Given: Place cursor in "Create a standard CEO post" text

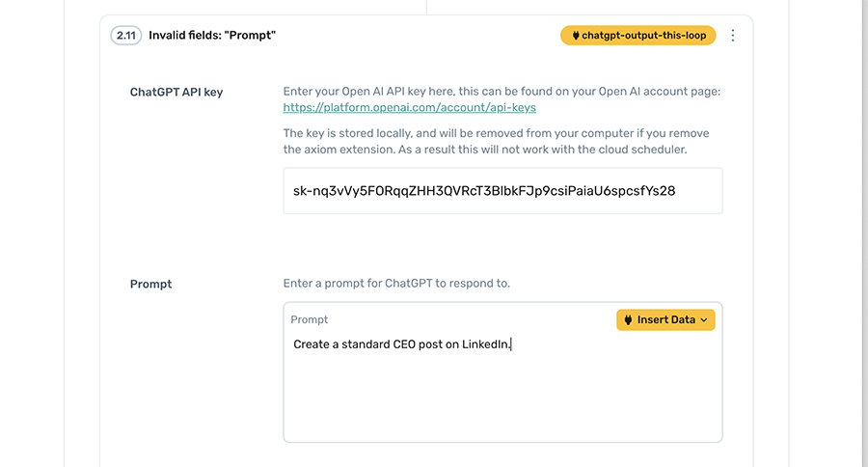Looking at the screenshot, I should click(x=401, y=344).
